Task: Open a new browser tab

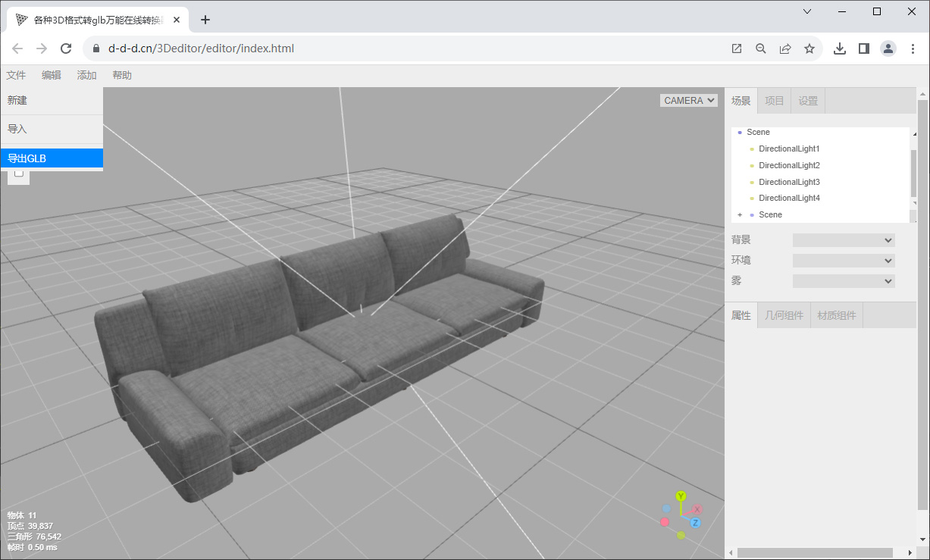Action: point(205,20)
